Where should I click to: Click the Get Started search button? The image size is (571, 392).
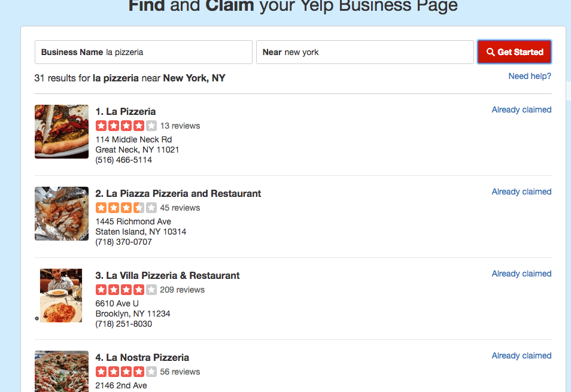514,52
